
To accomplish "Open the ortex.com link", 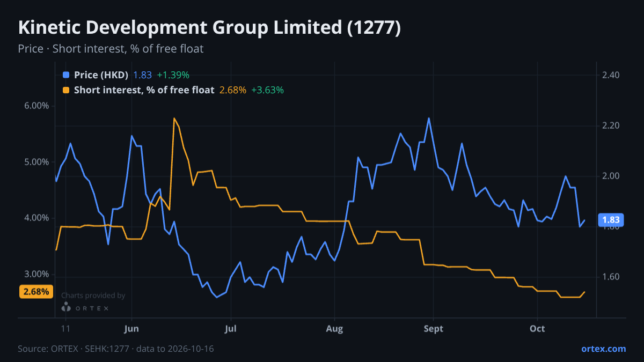I will pyautogui.click(x=604, y=349).
